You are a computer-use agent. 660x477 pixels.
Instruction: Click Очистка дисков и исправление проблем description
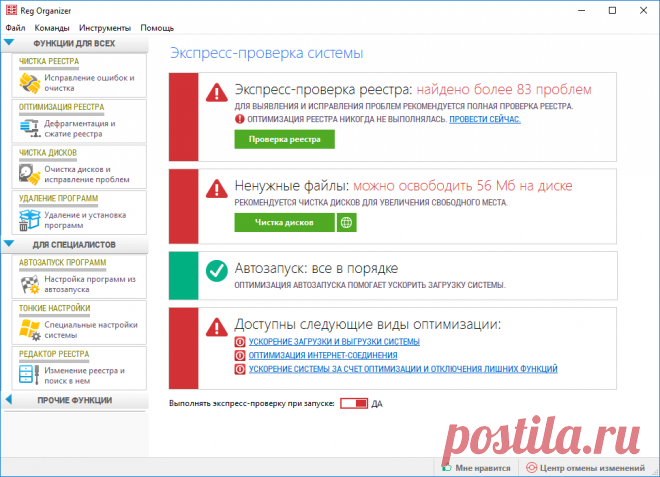click(87, 174)
